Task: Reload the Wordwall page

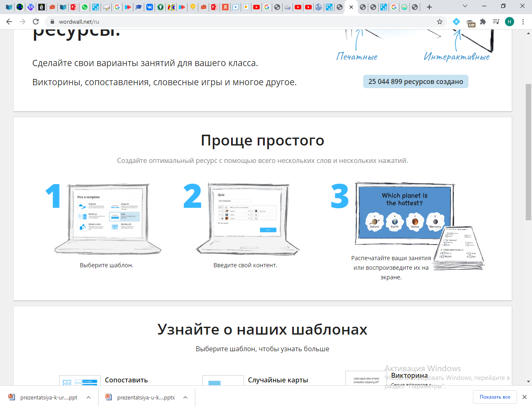Action: [36, 22]
